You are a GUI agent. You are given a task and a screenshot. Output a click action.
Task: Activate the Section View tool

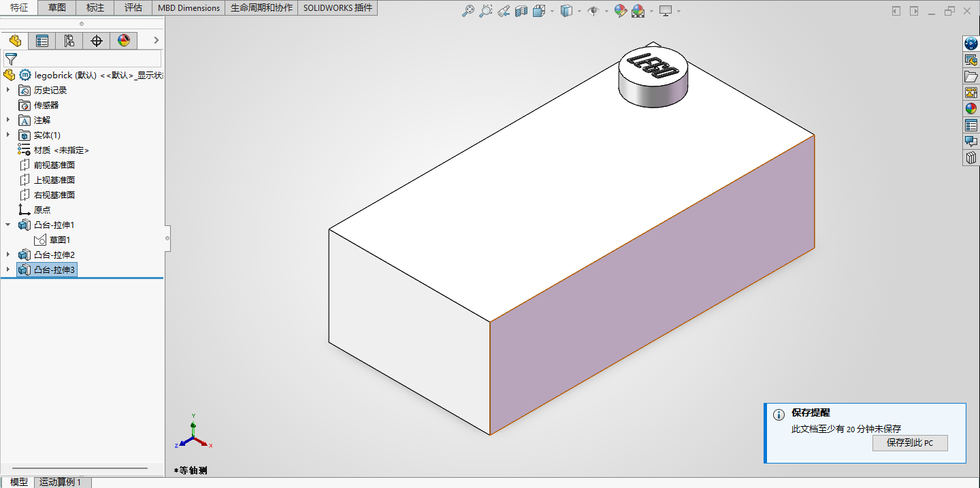point(521,11)
